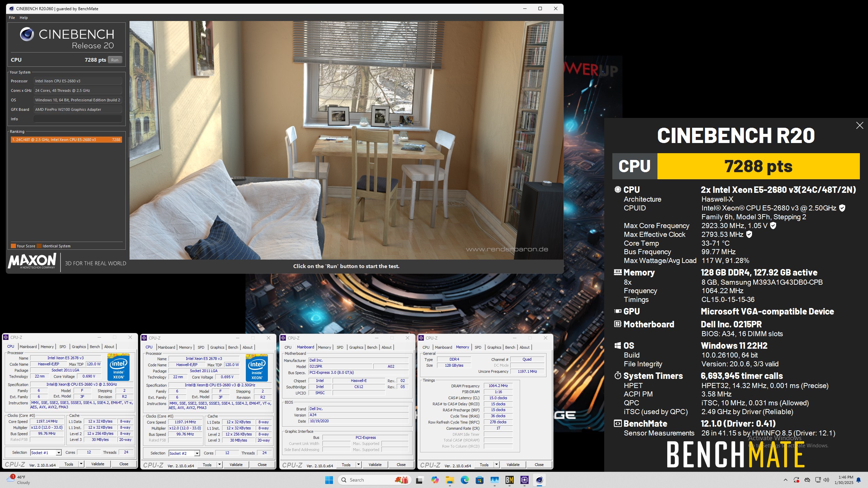
Task: Open clock showing 1:46 PM
Action: (x=844, y=480)
